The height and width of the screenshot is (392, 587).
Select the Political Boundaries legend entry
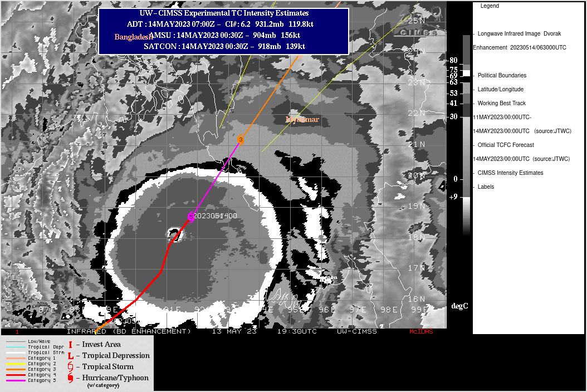coord(502,75)
